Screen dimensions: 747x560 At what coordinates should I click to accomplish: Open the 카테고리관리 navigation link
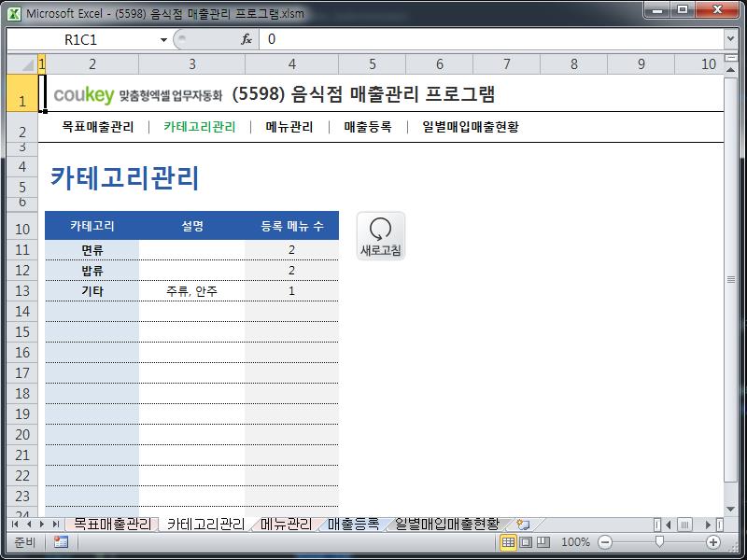coord(200,127)
